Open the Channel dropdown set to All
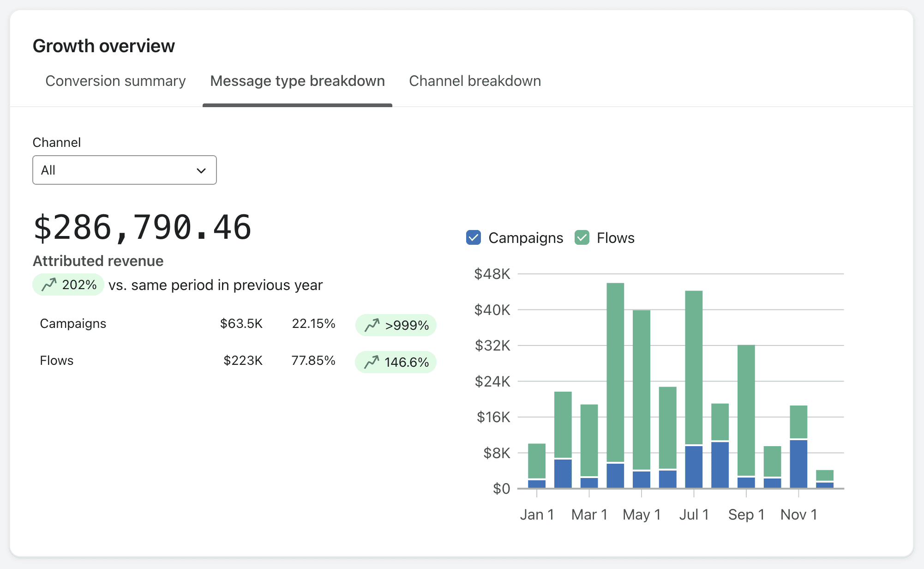 coord(124,170)
